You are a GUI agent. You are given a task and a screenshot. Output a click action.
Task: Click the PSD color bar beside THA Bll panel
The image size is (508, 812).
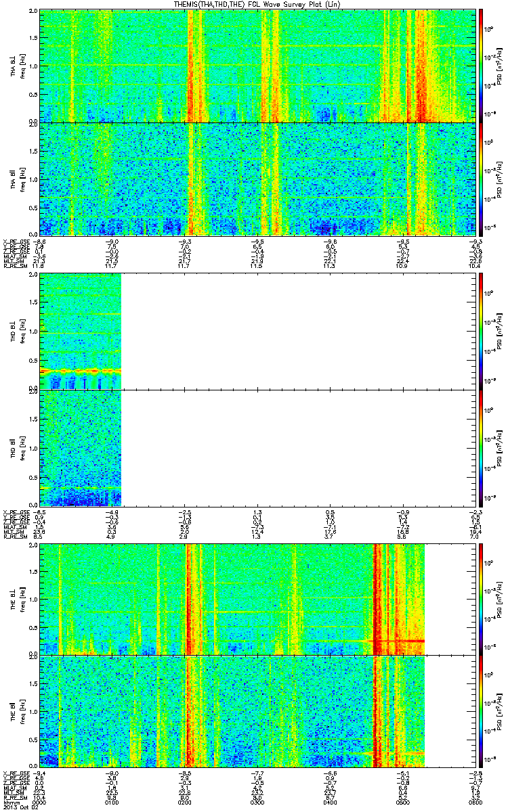coord(481,179)
